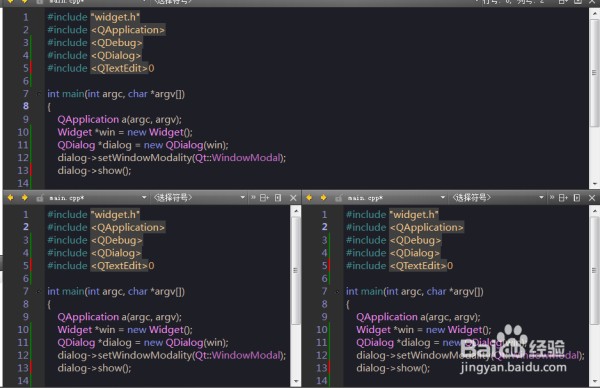The width and height of the screenshot is (600, 388).
Task: Open bottom-left pane's main.cpp* file dropdown
Action: tap(97, 198)
